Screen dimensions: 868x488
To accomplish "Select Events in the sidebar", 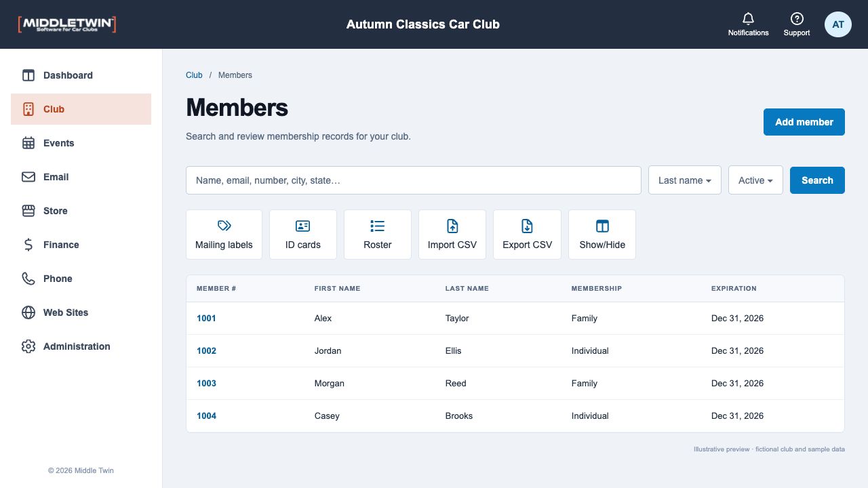I will [x=81, y=143].
